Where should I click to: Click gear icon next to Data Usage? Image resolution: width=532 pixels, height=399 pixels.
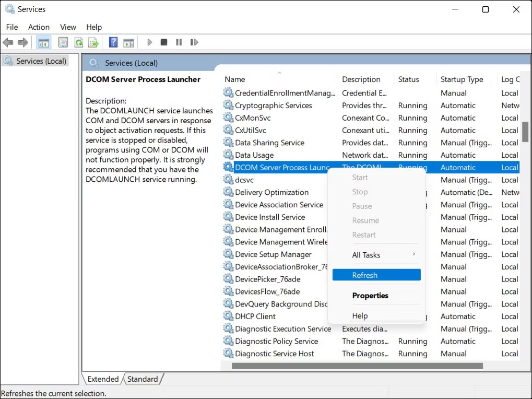tap(228, 155)
